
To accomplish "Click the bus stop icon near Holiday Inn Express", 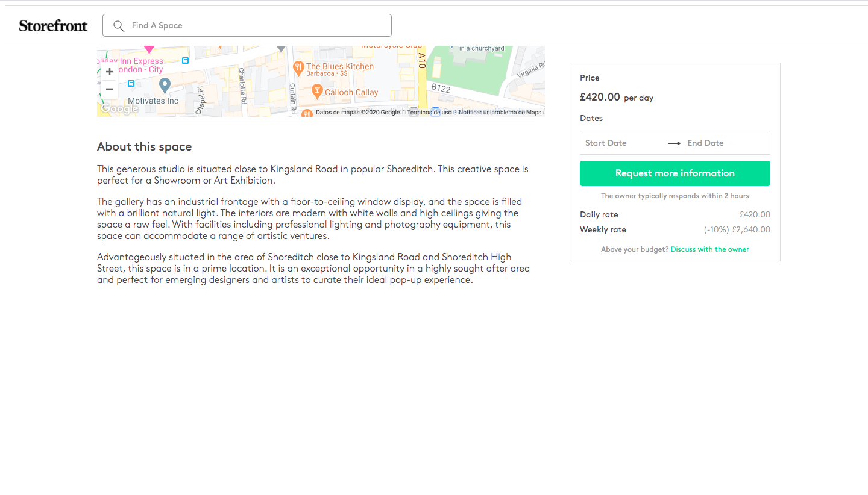I will pyautogui.click(x=186, y=60).
